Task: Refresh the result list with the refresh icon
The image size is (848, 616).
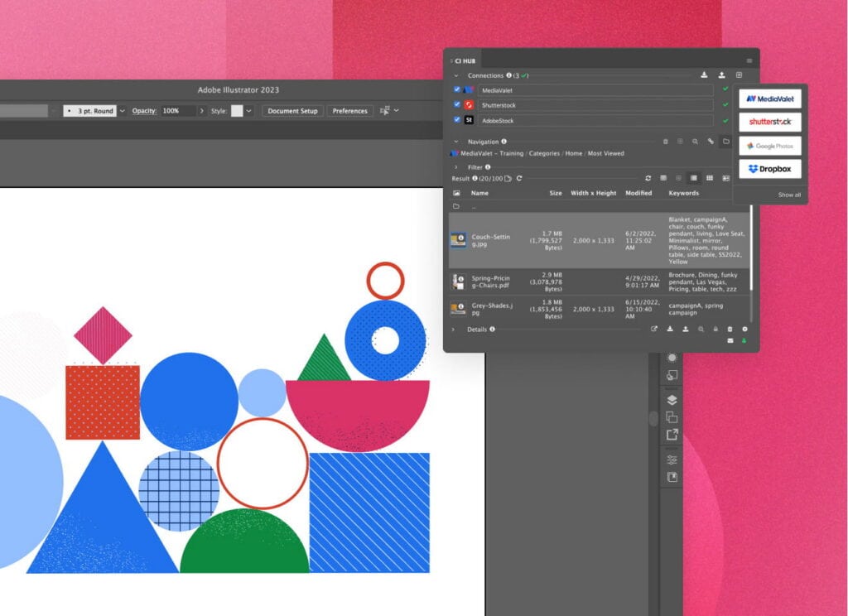Action: tap(648, 177)
